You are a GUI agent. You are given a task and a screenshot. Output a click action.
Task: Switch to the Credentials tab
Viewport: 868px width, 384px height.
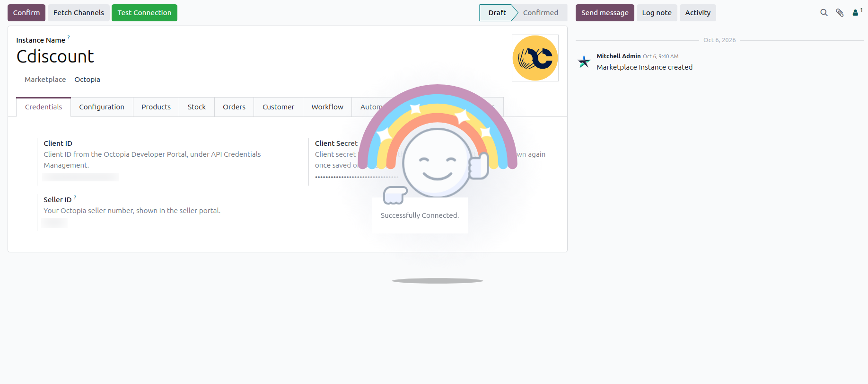tap(44, 107)
